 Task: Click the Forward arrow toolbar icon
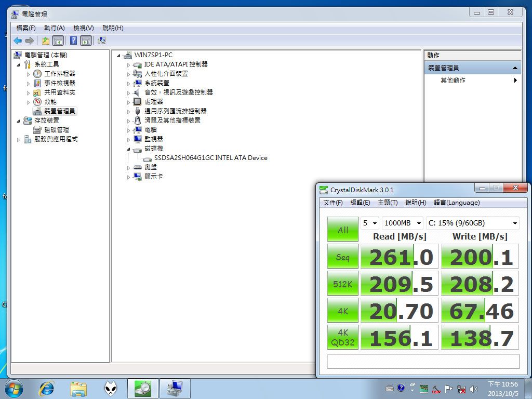pos(30,41)
